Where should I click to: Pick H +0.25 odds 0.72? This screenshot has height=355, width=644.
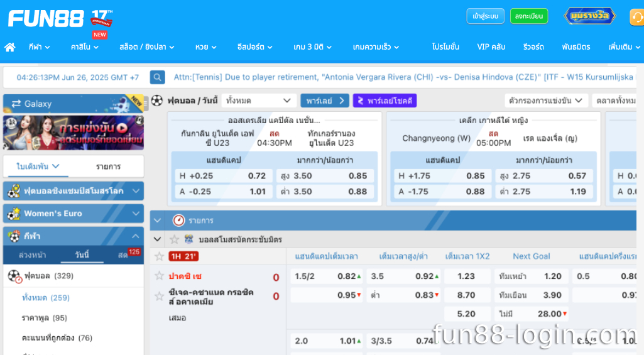coord(224,176)
